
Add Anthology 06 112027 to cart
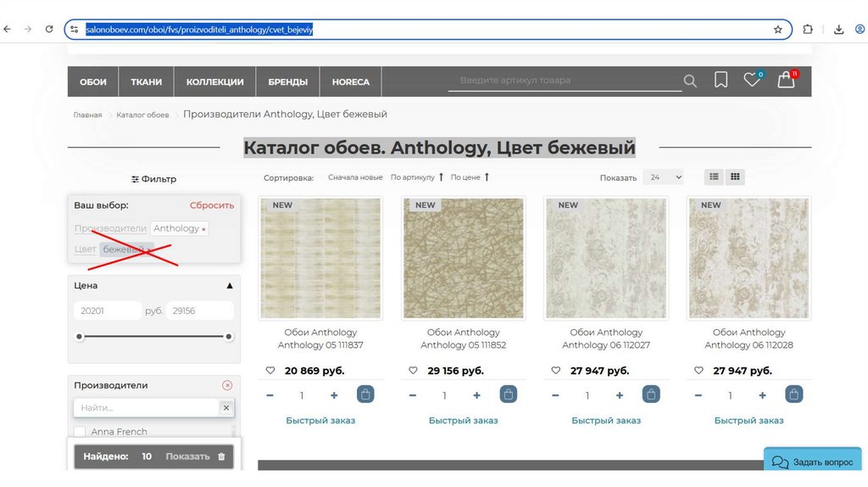pos(651,395)
